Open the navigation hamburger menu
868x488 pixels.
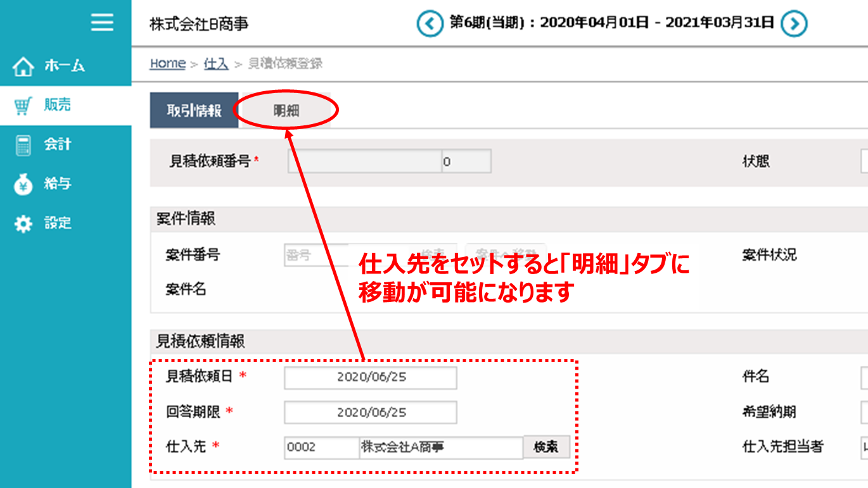coord(101,23)
